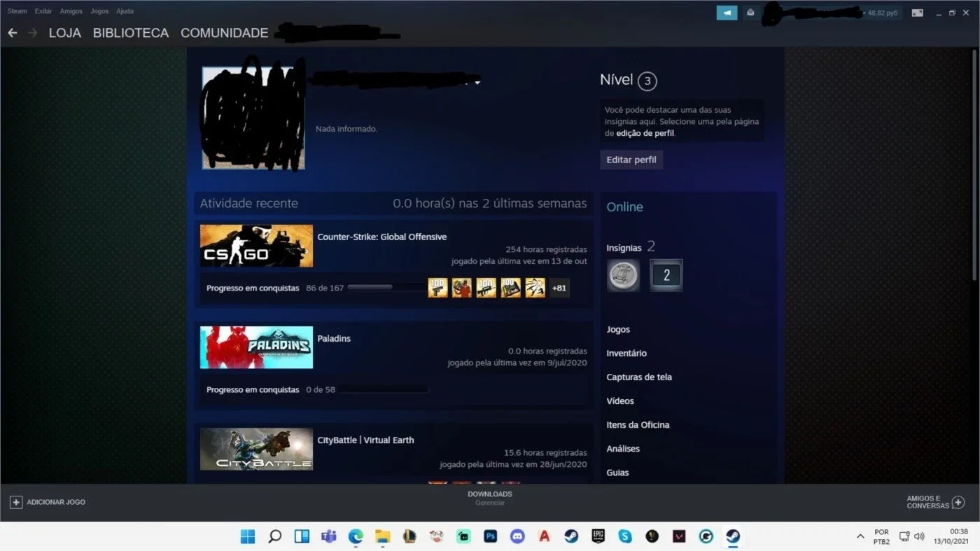The image size is (980, 551).
Task: Click Downloads Gerenciar in bottom bar
Action: click(490, 498)
